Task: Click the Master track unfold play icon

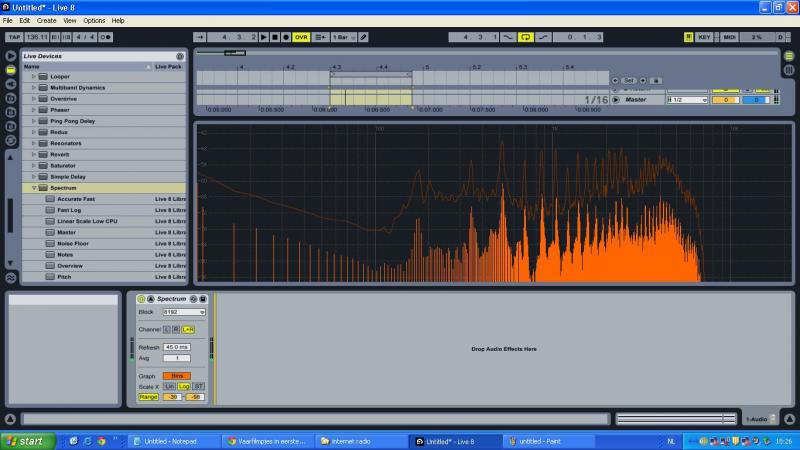Action: [x=616, y=100]
